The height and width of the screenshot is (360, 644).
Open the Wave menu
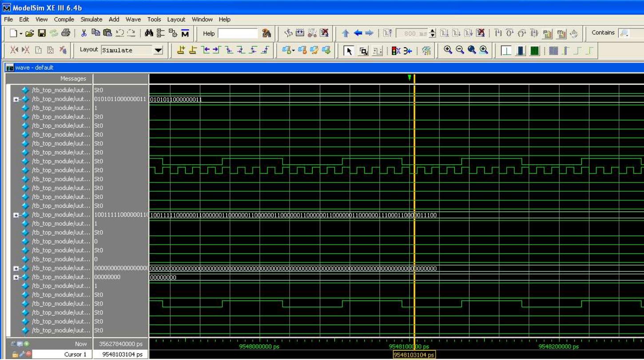[133, 20]
